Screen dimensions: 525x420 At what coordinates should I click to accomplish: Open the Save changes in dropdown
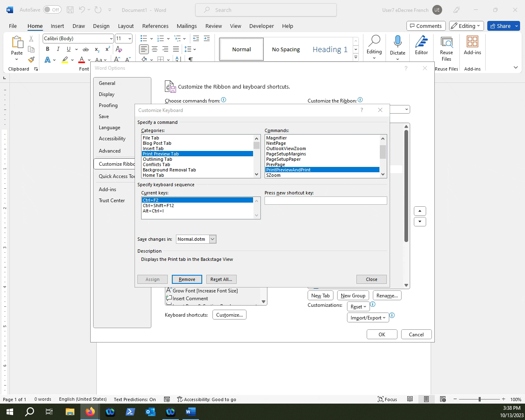(212, 239)
